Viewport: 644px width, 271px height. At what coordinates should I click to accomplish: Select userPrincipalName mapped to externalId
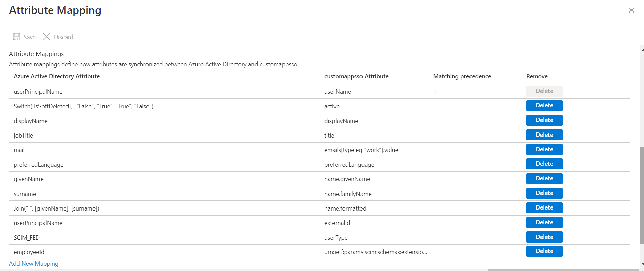(38, 223)
